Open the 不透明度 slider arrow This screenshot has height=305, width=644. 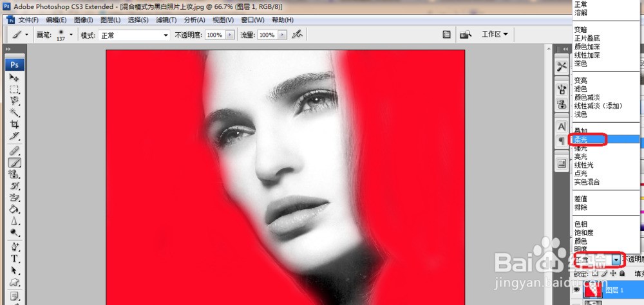click(230, 35)
